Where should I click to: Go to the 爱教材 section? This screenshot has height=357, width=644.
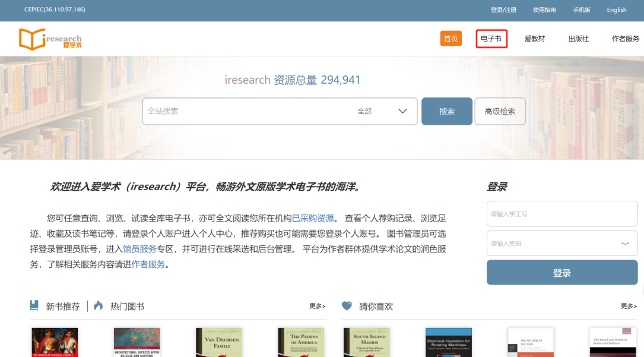point(534,39)
